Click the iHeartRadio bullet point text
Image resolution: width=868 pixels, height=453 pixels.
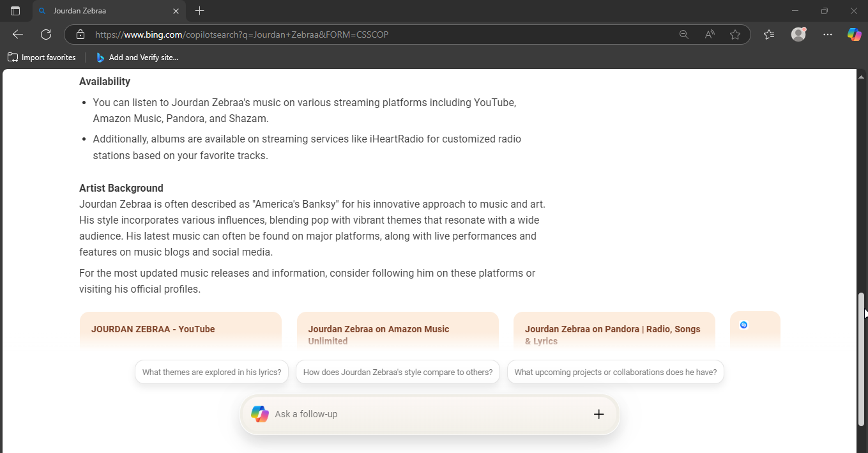pos(307,147)
